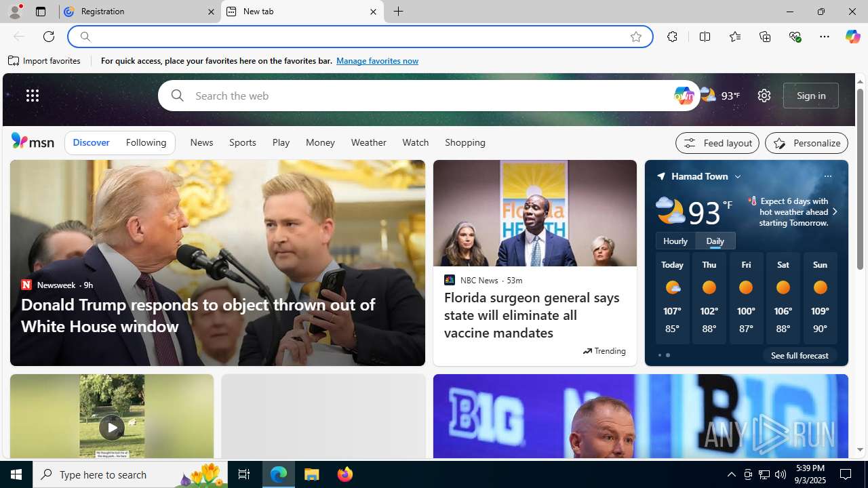Open the Play section
This screenshot has width=868, height=488.
(281, 143)
